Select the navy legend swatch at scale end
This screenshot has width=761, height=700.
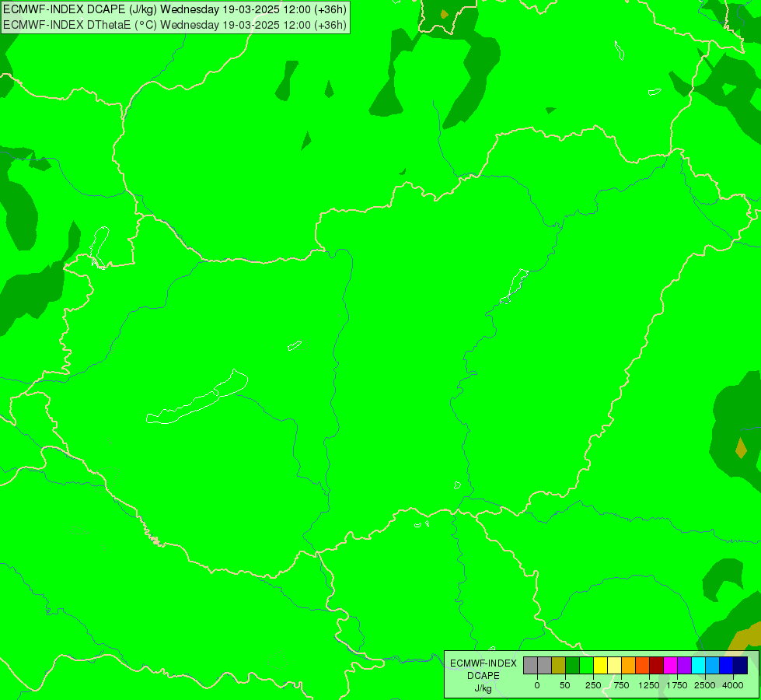coord(741,666)
